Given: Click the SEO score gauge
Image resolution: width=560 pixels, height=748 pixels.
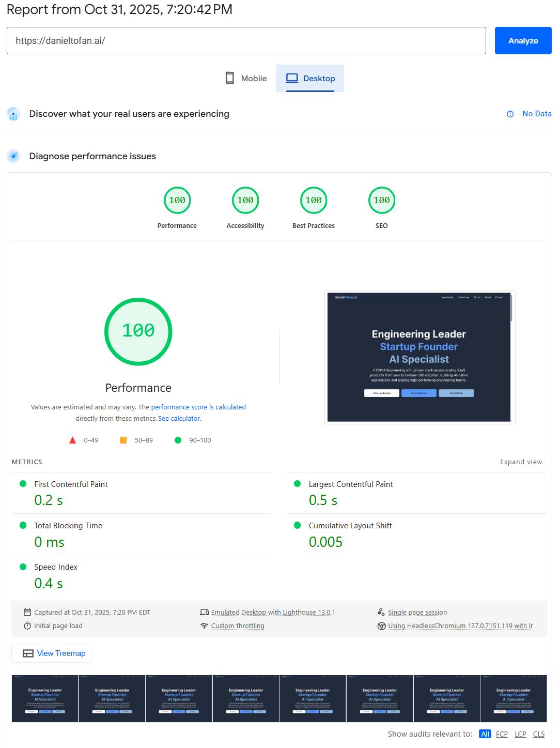Looking at the screenshot, I should [381, 201].
